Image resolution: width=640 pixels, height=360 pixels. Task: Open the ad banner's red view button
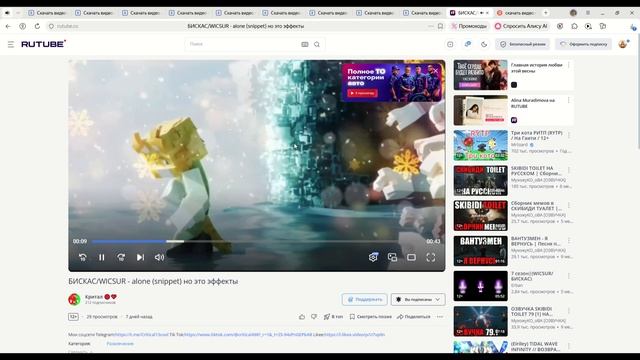[362, 93]
